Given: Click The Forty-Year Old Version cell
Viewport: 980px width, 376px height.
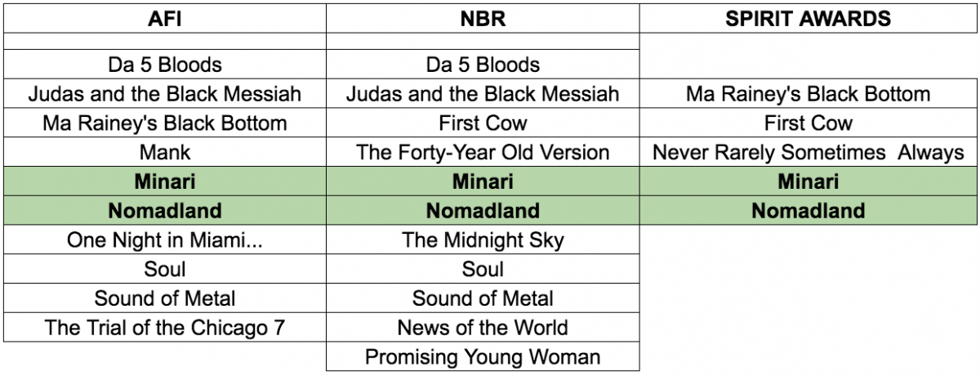Looking at the screenshot, I should (483, 152).
